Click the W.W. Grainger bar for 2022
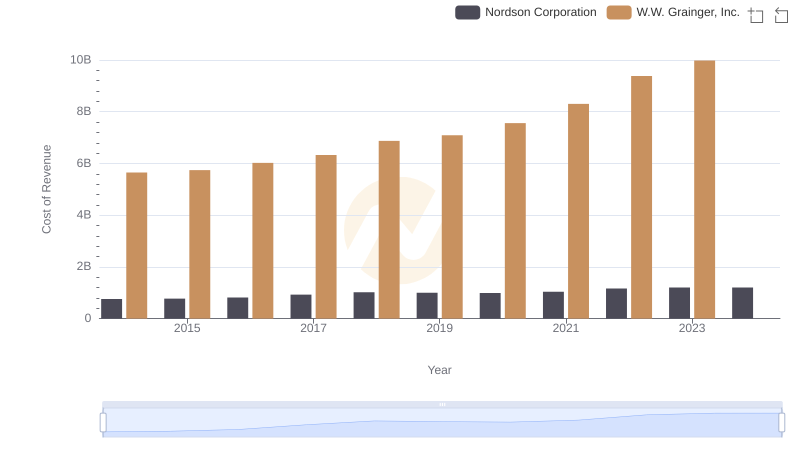 click(641, 197)
